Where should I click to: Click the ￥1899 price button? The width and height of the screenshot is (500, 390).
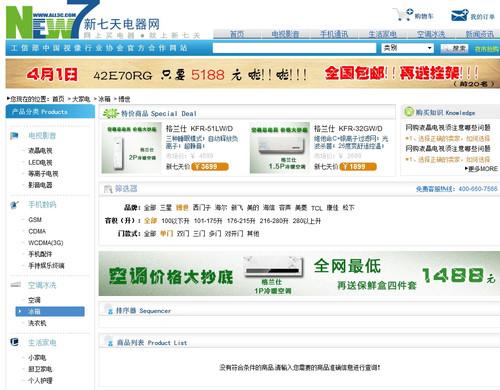(x=358, y=166)
